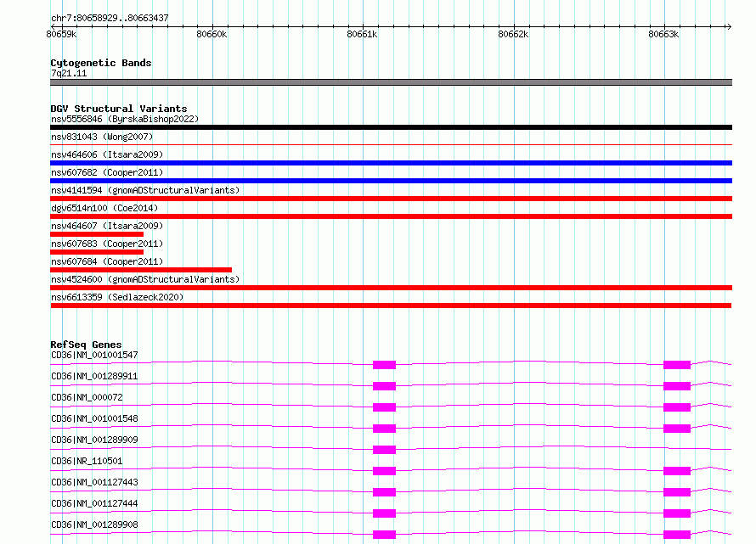Click the 80663k ruler label
The height and width of the screenshot is (544, 756).
(663, 34)
